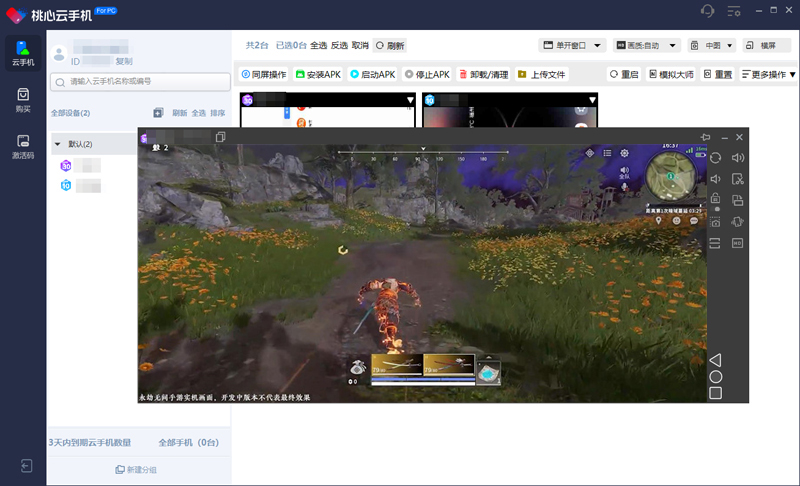Tap the Android recent apps square button
800x486 pixels.
[716, 393]
